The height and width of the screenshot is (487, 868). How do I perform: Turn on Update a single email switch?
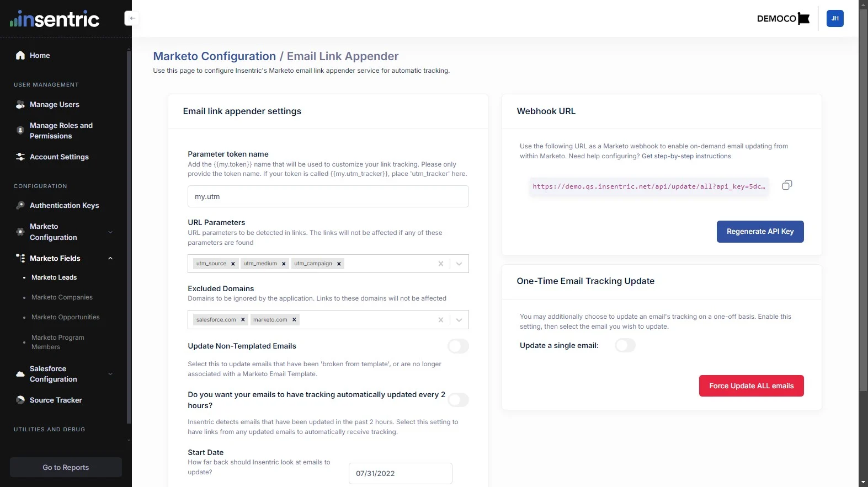pyautogui.click(x=625, y=345)
